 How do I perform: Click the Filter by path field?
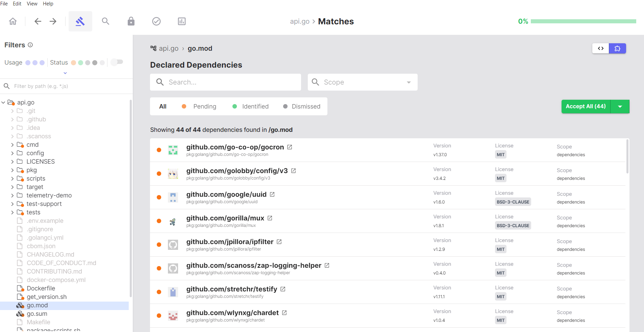(66, 86)
